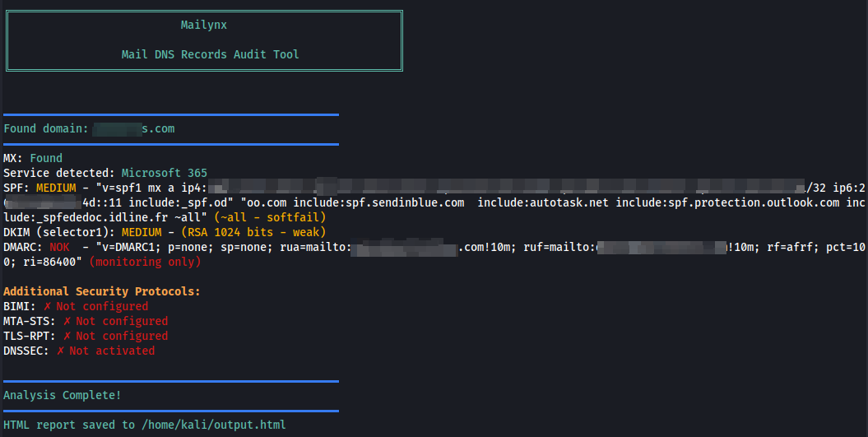Click the BIMI Not configured line
Image resolution: width=868 pixels, height=437 pixels.
click(76, 306)
